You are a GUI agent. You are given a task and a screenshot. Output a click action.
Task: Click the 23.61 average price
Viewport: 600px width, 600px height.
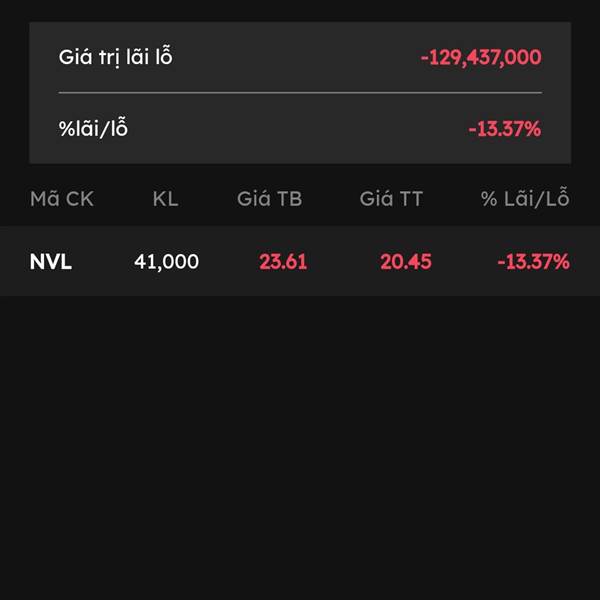pos(283,262)
